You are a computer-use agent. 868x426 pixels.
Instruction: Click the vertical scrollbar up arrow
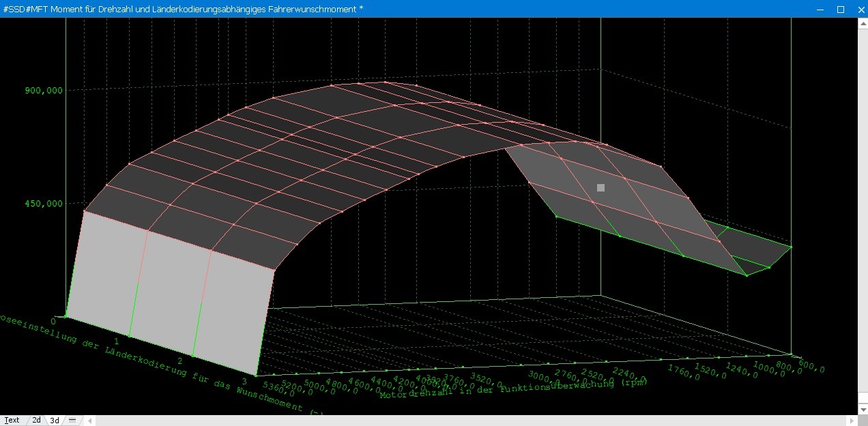click(863, 22)
